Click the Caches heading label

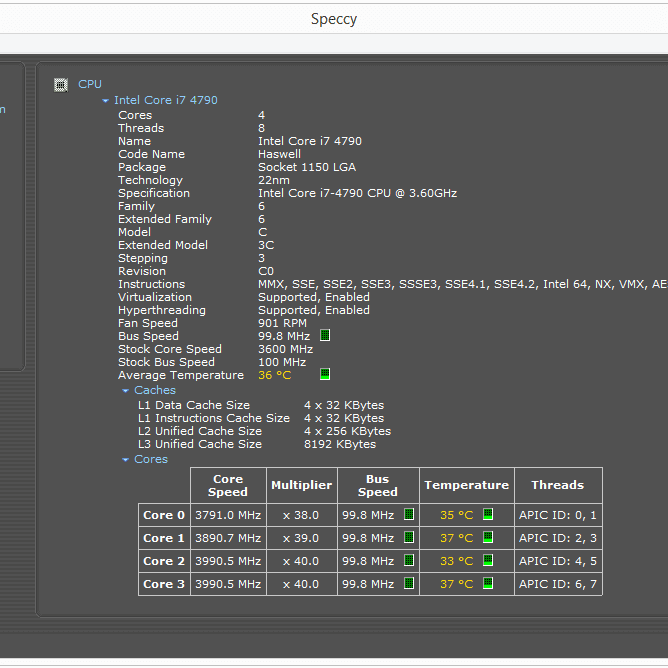click(x=155, y=390)
